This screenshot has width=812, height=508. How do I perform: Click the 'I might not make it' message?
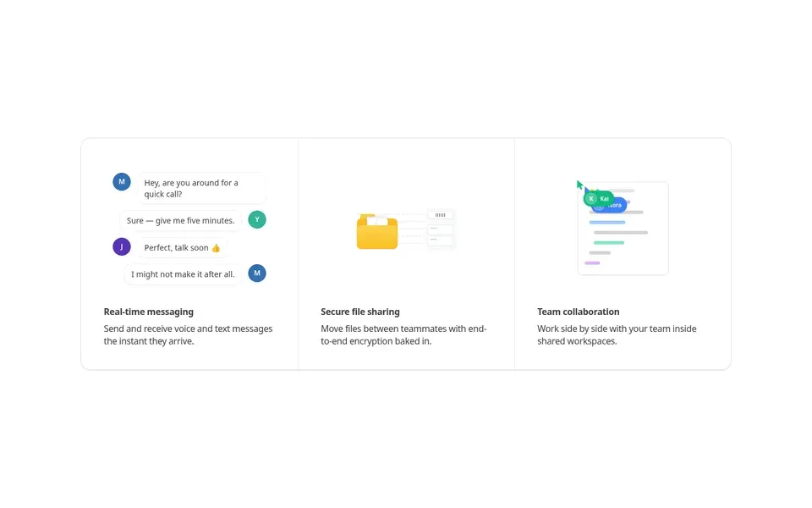click(x=183, y=274)
